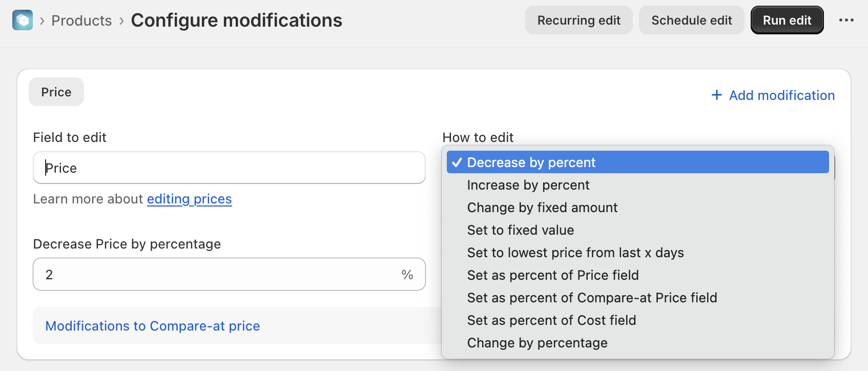This screenshot has height=371, width=868.
Task: Open the editing prices help link
Action: click(189, 199)
